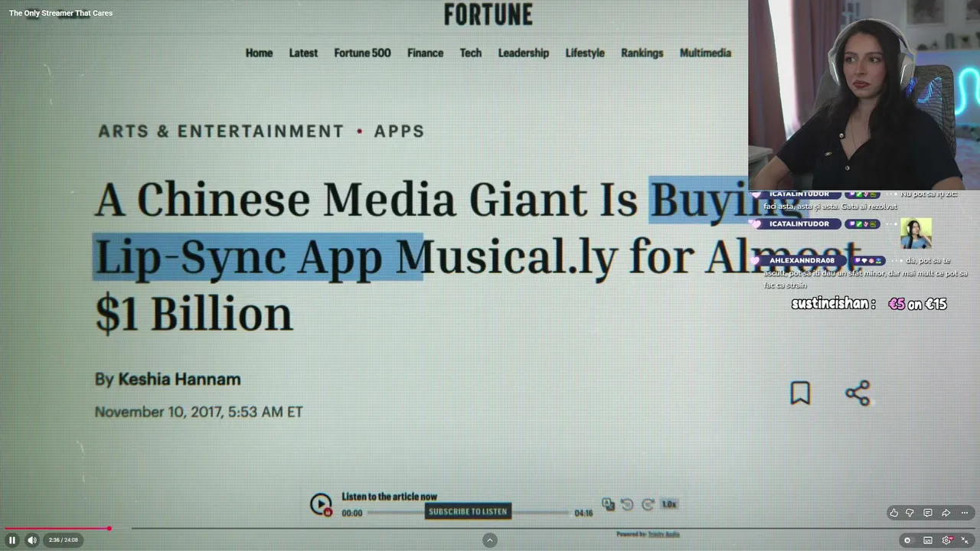
Task: Pause the video playback
Action: (12, 540)
